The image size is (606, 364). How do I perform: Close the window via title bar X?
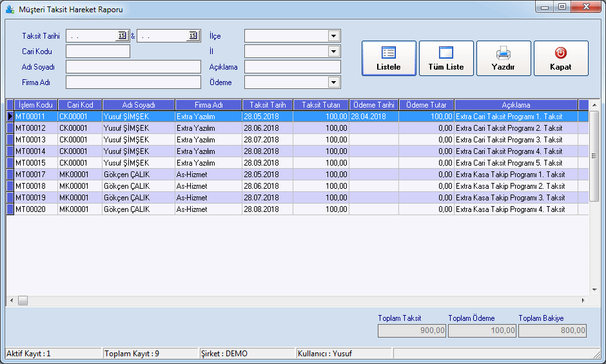point(586,7)
